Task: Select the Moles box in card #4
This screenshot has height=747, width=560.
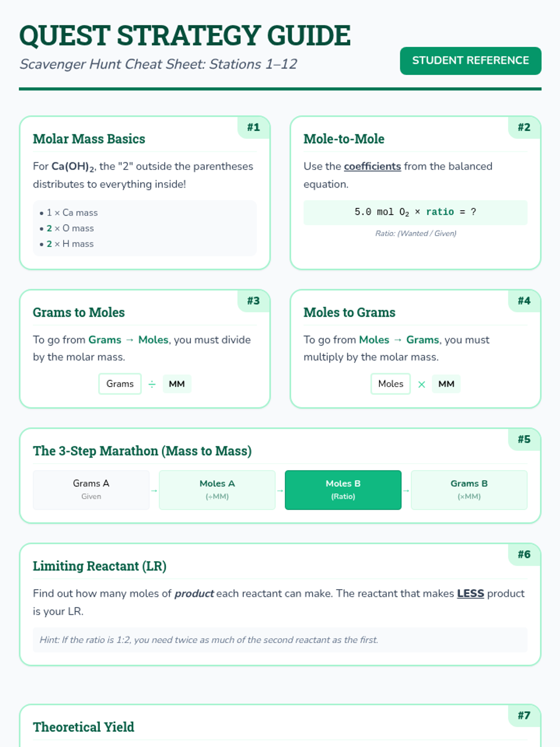Action: (391, 384)
